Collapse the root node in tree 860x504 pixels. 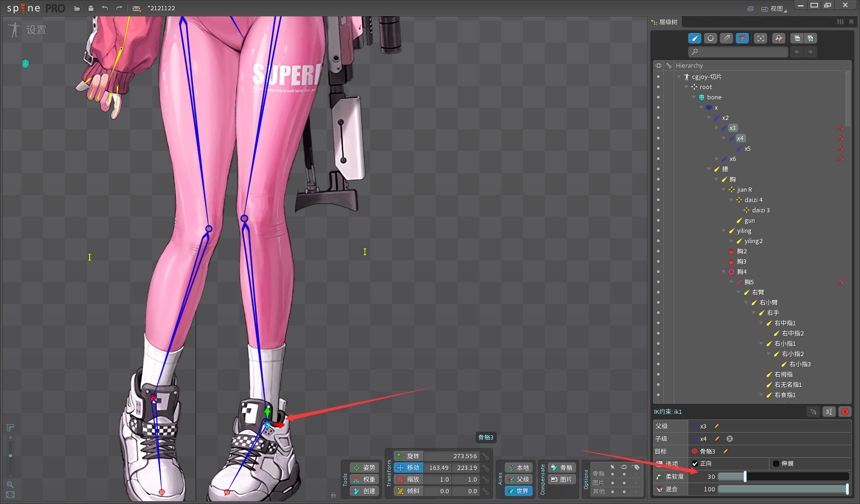[x=686, y=87]
